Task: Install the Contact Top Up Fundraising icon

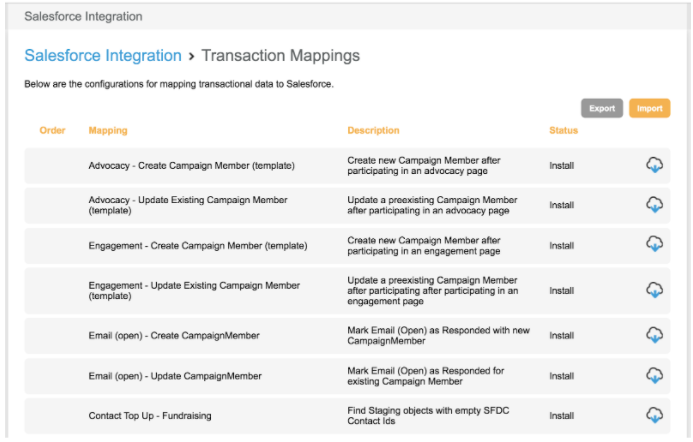Action: click(654, 414)
